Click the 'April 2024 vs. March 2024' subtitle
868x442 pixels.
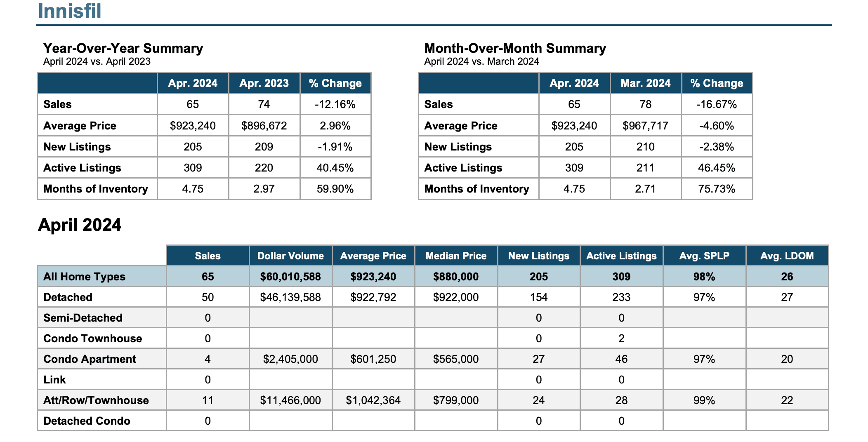point(481,61)
